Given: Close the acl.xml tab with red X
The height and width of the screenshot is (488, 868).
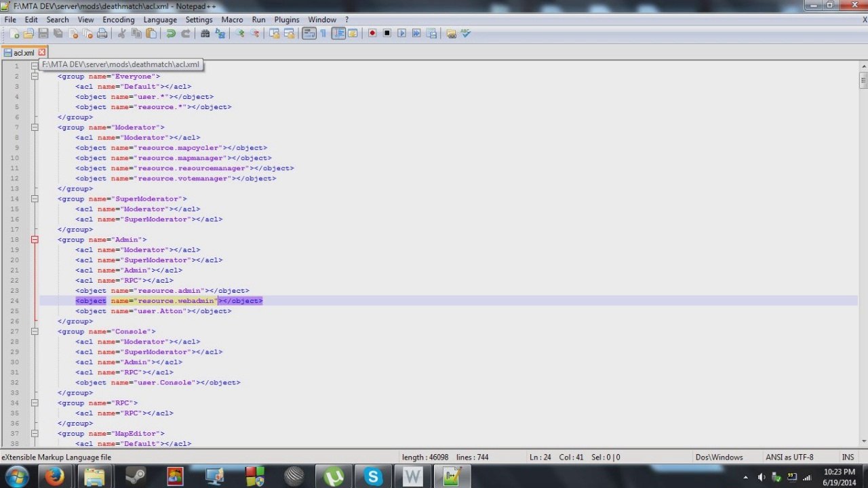Looking at the screenshot, I should tap(41, 52).
